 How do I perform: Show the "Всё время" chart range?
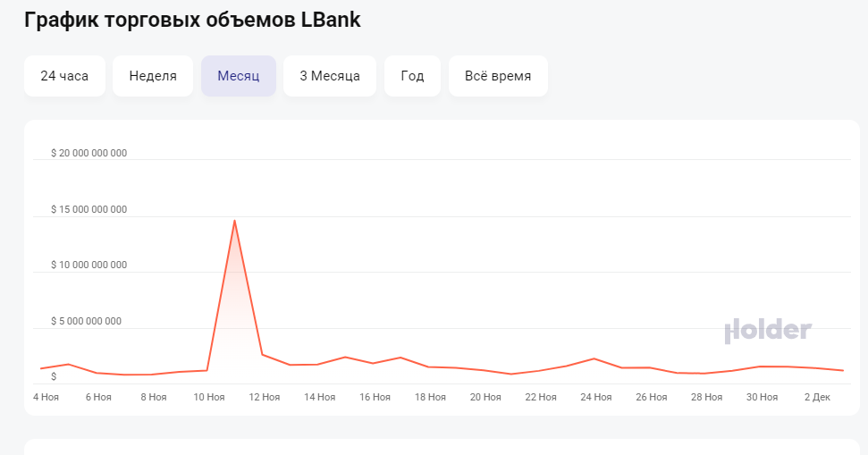pos(498,76)
